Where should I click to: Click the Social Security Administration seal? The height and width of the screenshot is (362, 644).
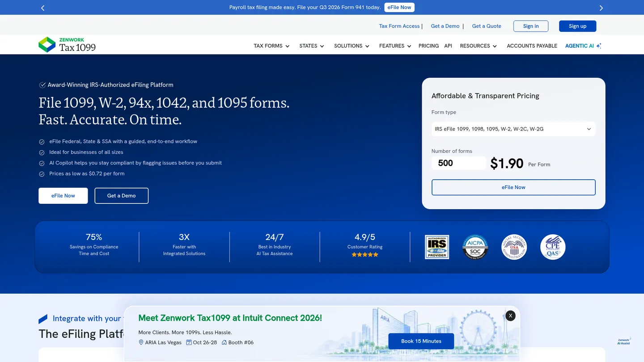pyautogui.click(x=514, y=247)
